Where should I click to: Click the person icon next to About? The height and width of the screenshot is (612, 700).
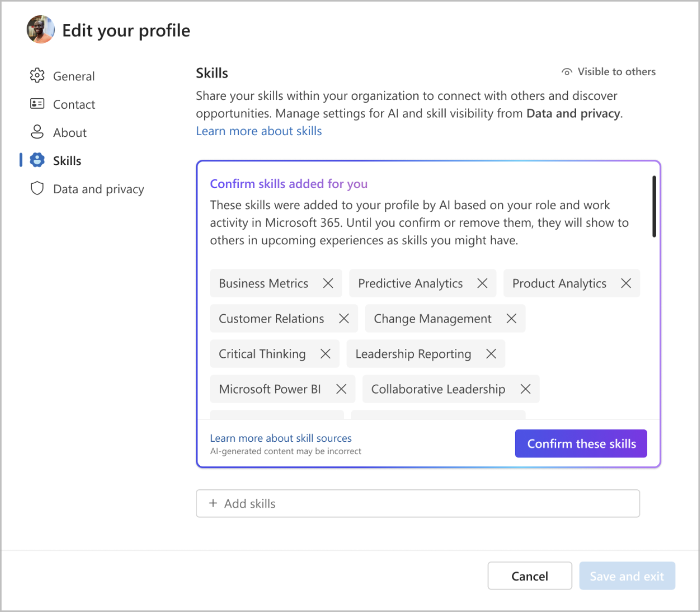click(x=37, y=132)
